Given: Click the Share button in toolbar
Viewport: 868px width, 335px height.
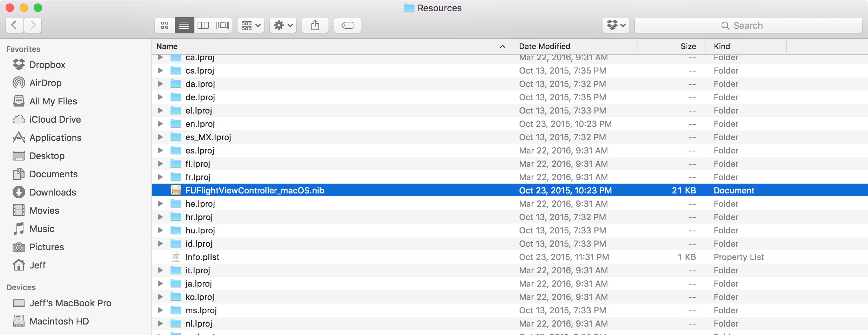Looking at the screenshot, I should coord(315,25).
